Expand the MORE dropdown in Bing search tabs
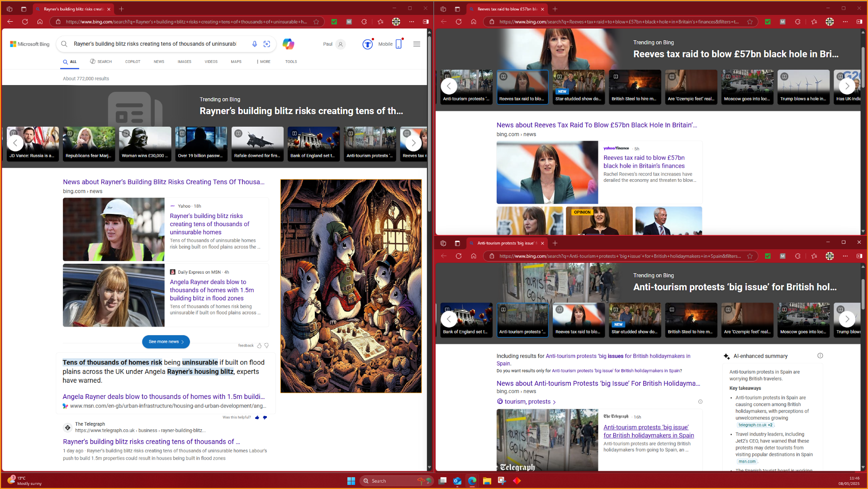868x489 pixels. [x=263, y=62]
